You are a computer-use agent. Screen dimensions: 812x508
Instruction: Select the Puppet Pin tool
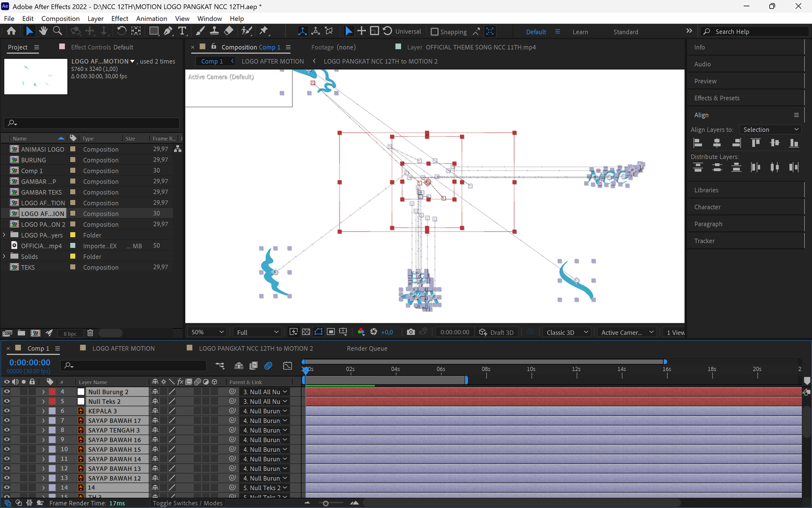point(264,31)
